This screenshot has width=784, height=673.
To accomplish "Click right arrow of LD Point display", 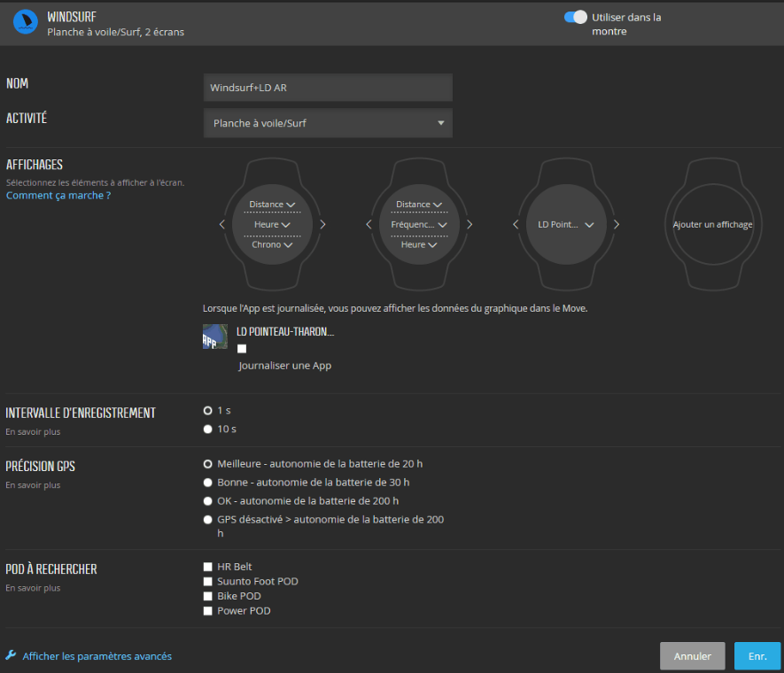I will 617,225.
